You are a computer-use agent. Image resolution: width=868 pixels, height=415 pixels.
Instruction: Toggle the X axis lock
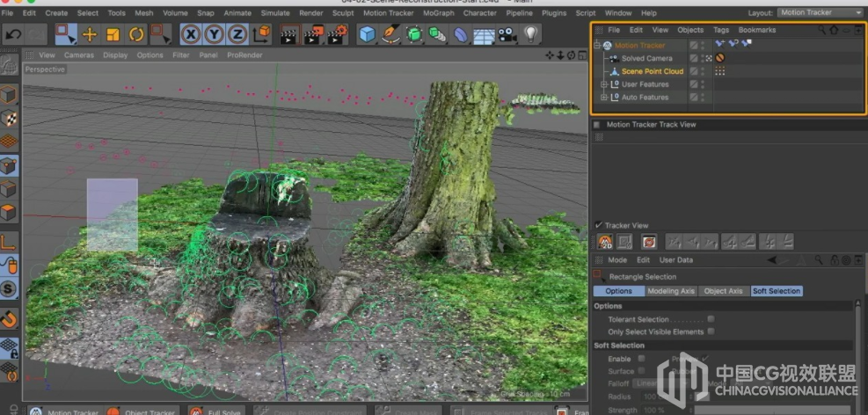191,35
